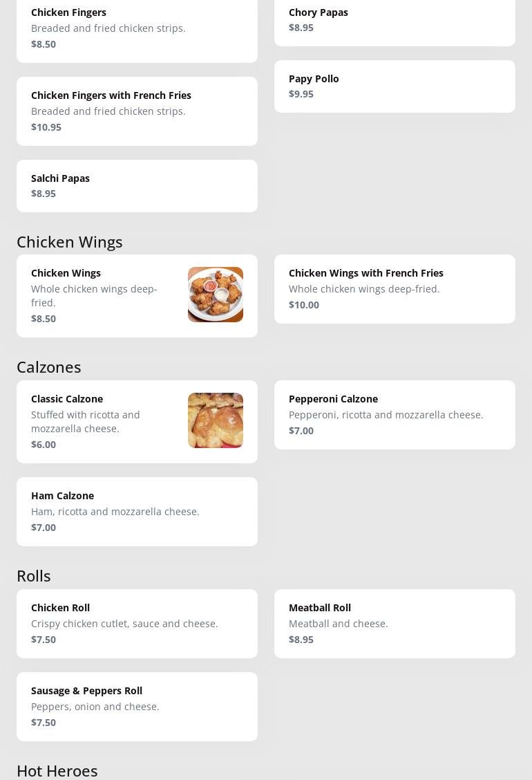Click the $6.00 Classic Calzone price
The height and width of the screenshot is (780, 532).
[44, 445]
